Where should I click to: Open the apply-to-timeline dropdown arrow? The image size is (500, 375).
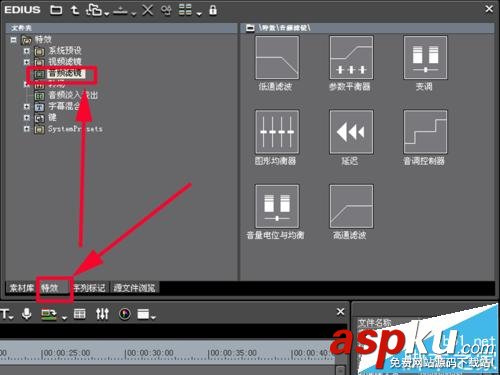pos(133,13)
